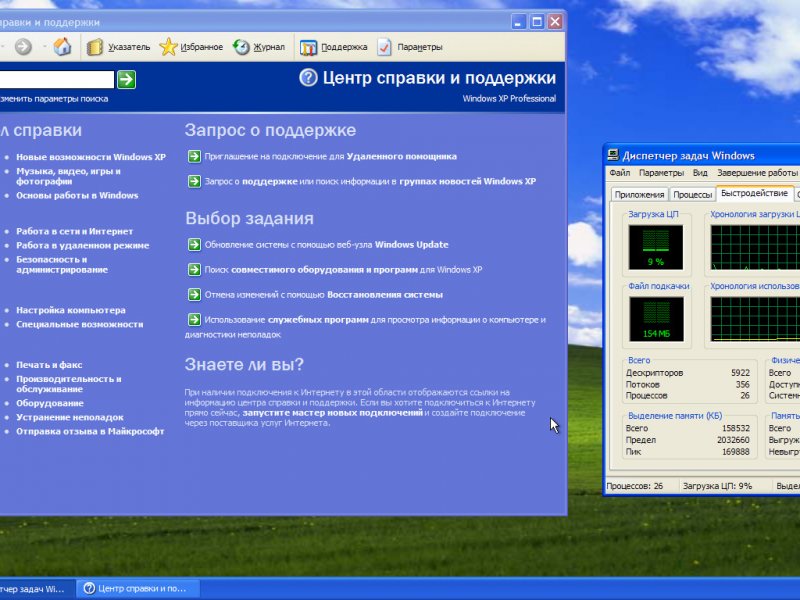The image size is (800, 600).
Task: Click запустите мастер новых подключений link
Action: [333, 413]
